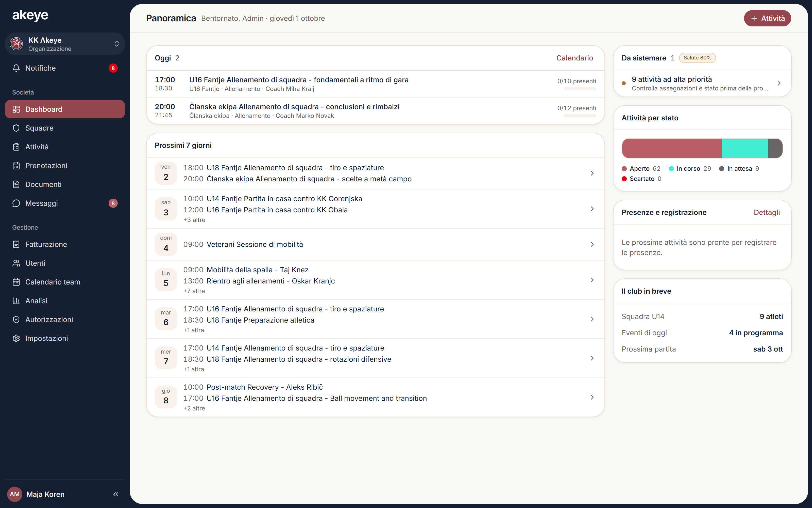Click 'Veterani Sessione di mobilità' entry
Image resolution: width=812 pixels, height=508 pixels.
coord(255,244)
